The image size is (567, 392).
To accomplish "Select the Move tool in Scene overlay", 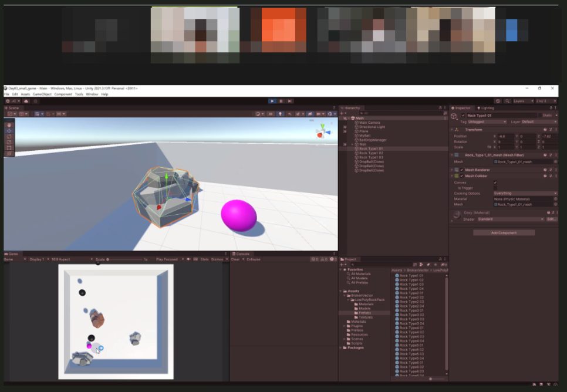I will point(9,130).
